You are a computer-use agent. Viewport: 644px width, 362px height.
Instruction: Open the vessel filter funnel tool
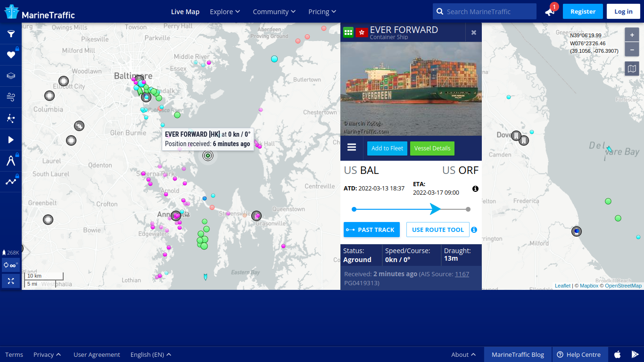[11, 33]
